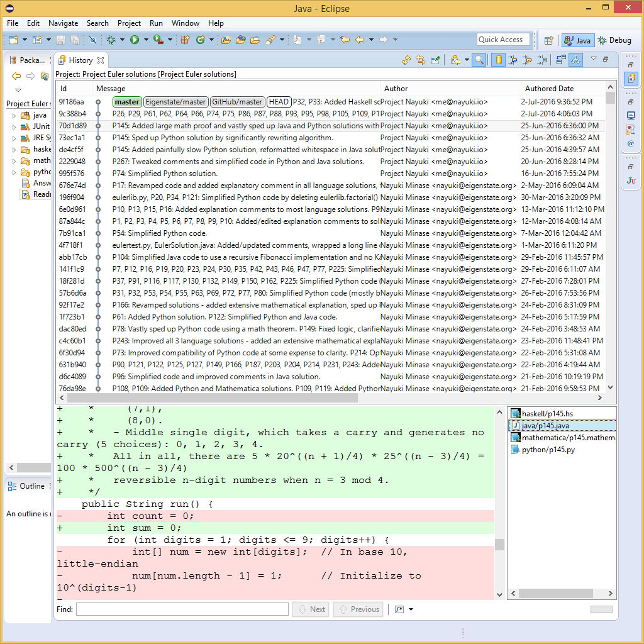Click the commit list horizontal scrollbar

(x=213, y=398)
